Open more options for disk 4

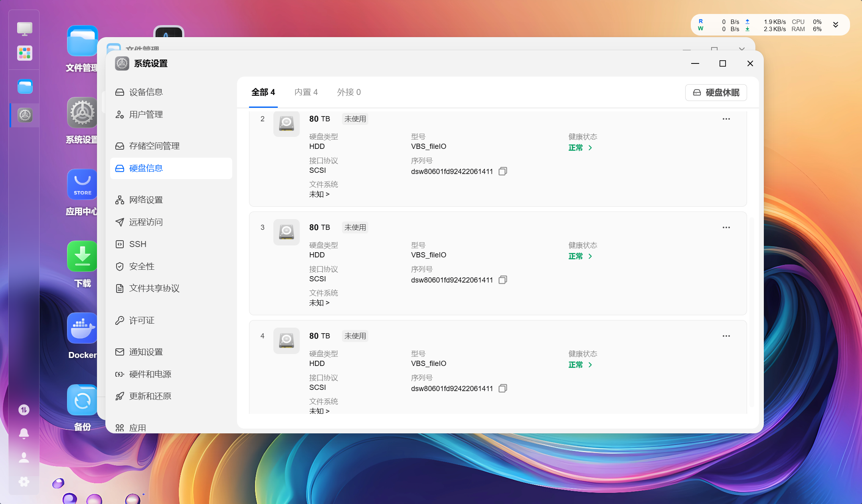[x=726, y=336]
